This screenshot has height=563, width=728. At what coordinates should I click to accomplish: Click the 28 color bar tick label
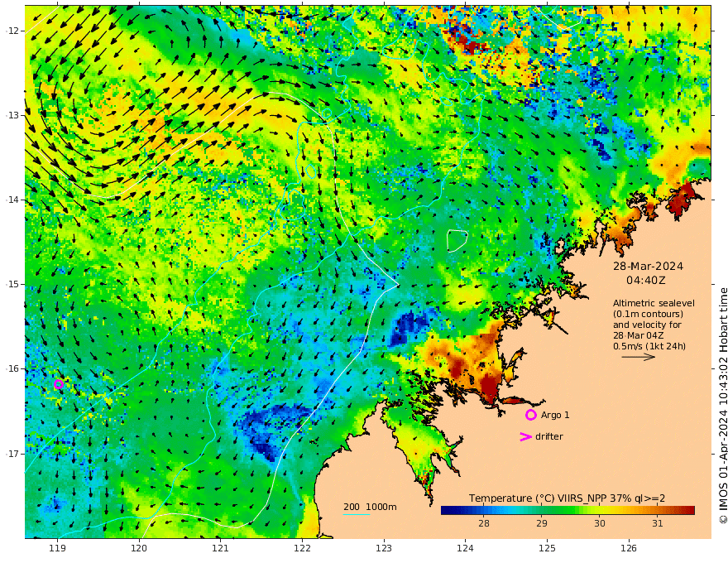point(484,523)
